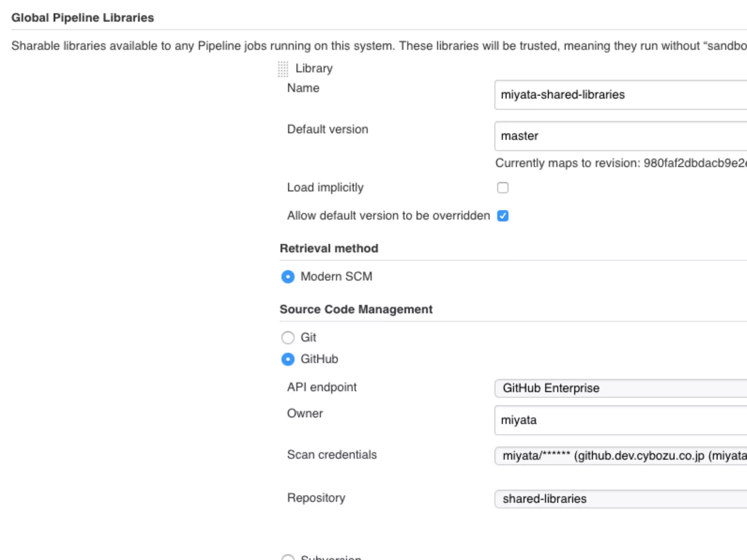Click the Retrieval method section heading
The height and width of the screenshot is (560, 747).
tap(329, 249)
